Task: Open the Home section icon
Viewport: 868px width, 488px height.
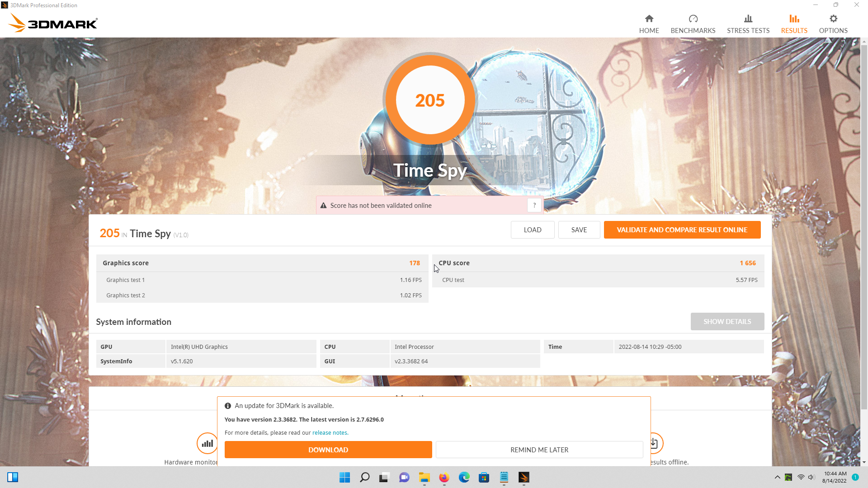Action: pyautogui.click(x=649, y=19)
